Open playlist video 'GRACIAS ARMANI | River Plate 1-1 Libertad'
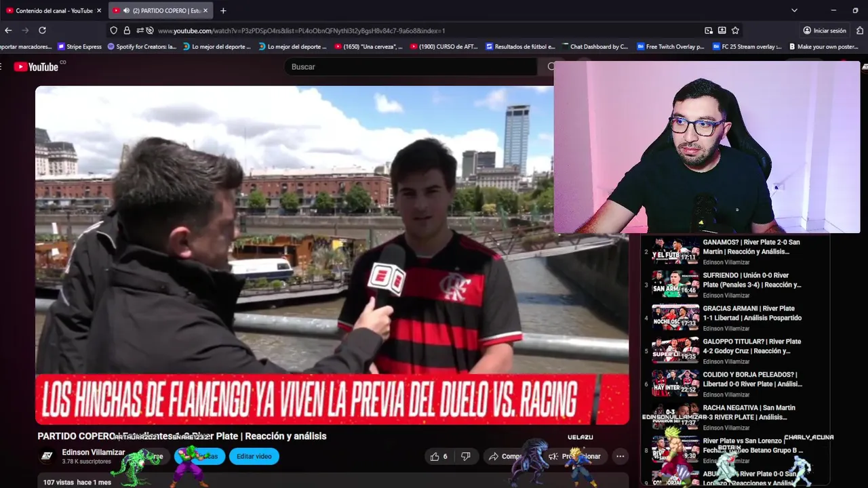This screenshot has height=488, width=868. [x=752, y=313]
